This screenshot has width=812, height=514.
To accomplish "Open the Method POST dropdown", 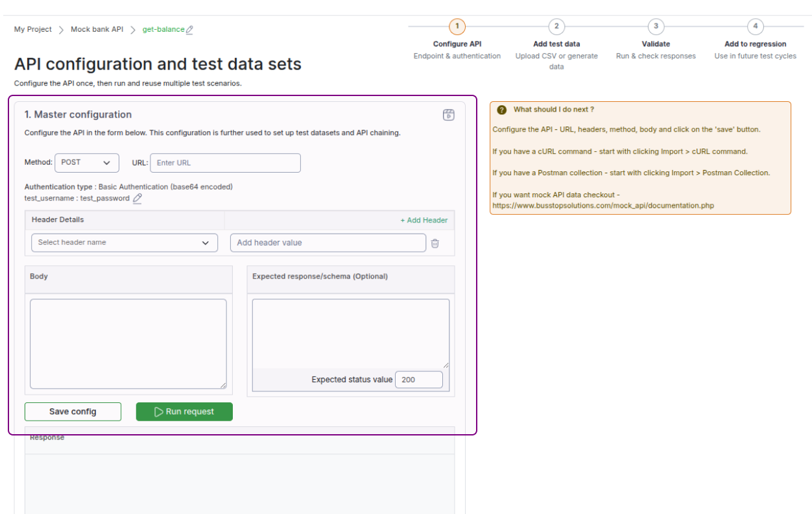I will pos(87,163).
